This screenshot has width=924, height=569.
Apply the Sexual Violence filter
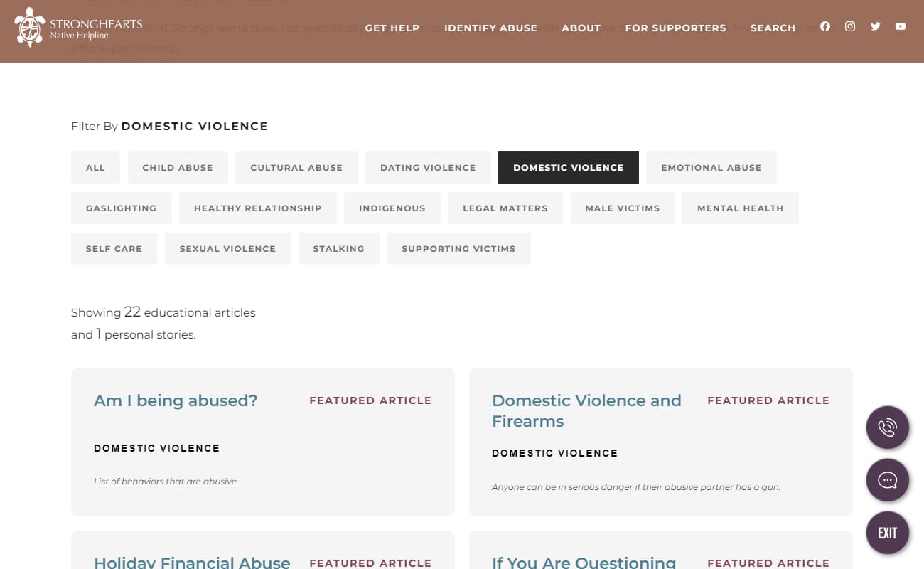(228, 248)
